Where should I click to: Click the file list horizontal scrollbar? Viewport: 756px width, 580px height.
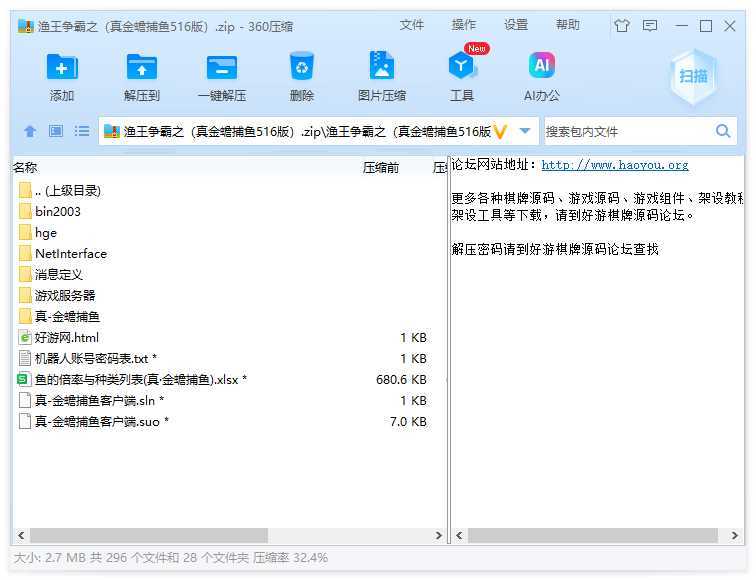[x=150, y=535]
